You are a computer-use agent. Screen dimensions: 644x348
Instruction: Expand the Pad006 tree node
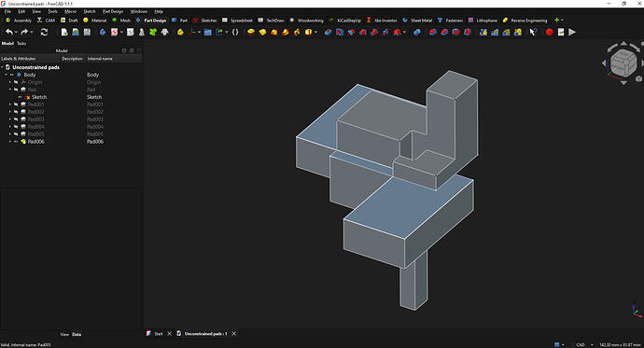click(x=10, y=142)
